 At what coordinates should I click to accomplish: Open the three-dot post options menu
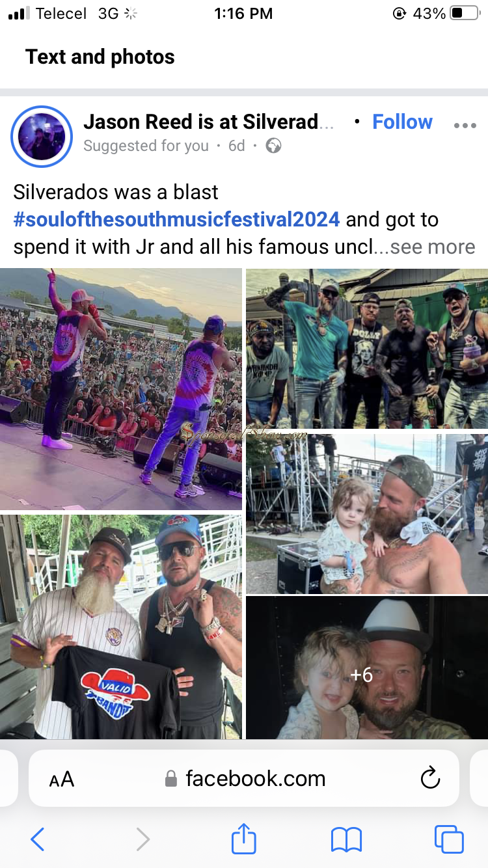click(x=465, y=126)
